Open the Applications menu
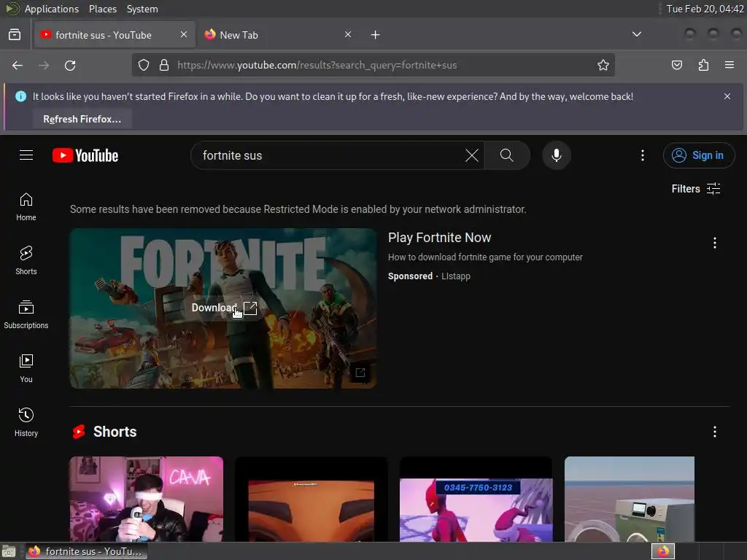Screen dimensions: 747x560 coord(52,9)
